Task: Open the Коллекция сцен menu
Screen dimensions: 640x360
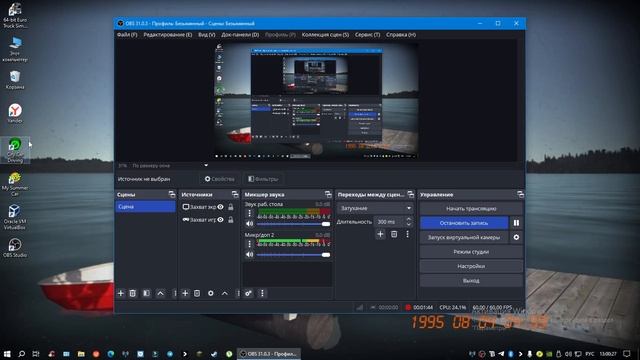Action: (x=325, y=35)
